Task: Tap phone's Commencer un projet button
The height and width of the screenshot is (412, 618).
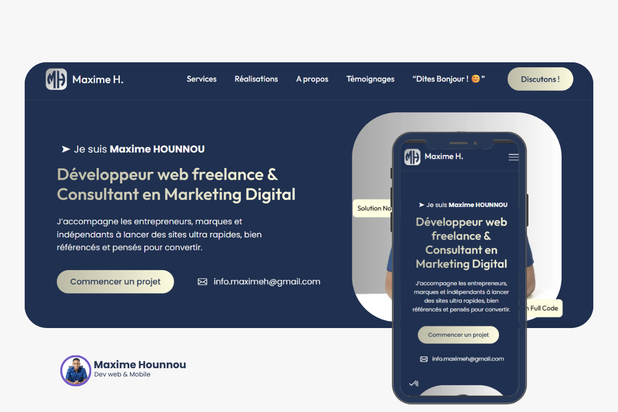Action: click(x=458, y=335)
